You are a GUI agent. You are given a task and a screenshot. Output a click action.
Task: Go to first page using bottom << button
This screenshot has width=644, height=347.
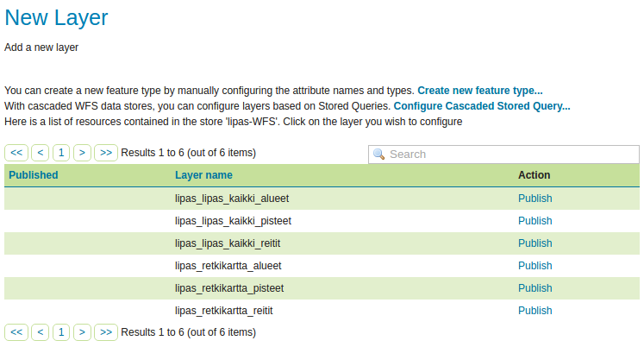coord(16,332)
